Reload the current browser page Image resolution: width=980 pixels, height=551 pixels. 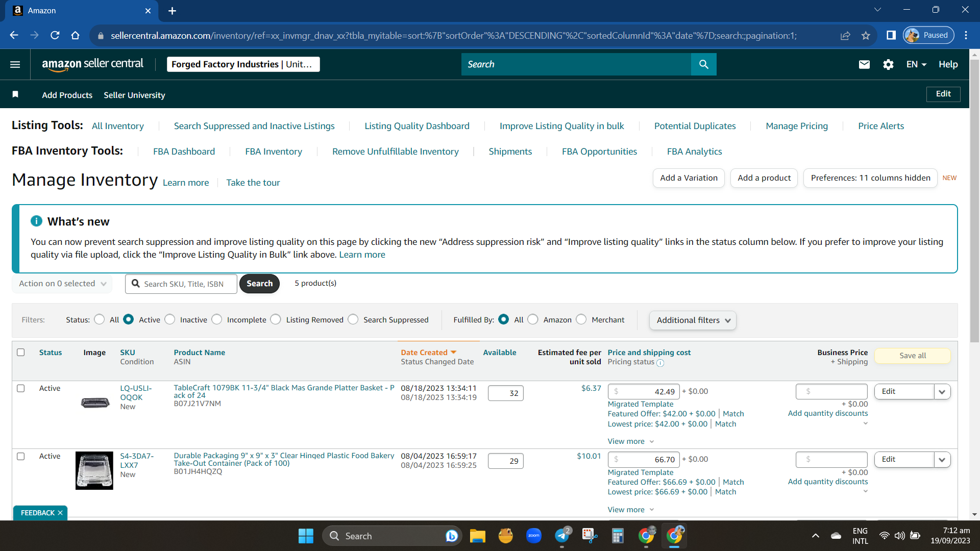(x=55, y=35)
